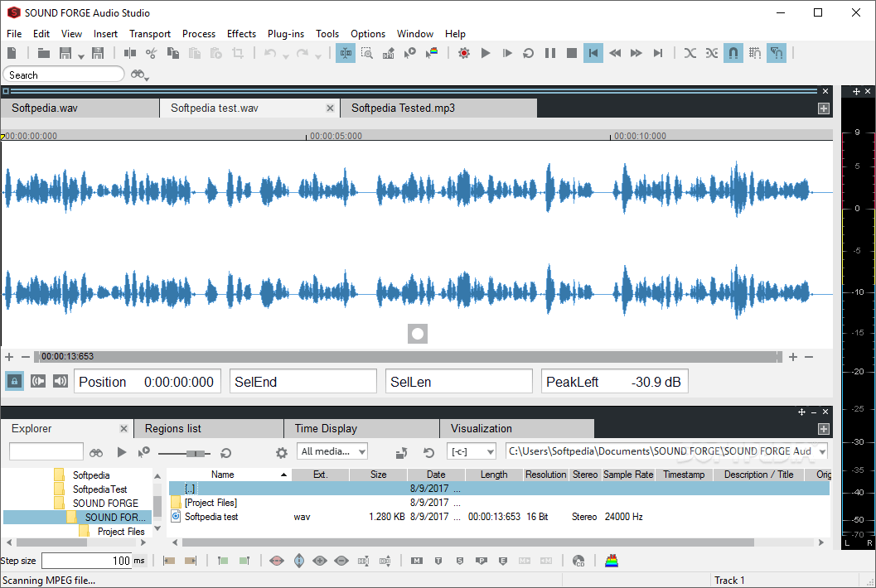The image size is (876, 588).
Task: Click the crossfade shuffle icon in toolbar
Action: [x=690, y=53]
